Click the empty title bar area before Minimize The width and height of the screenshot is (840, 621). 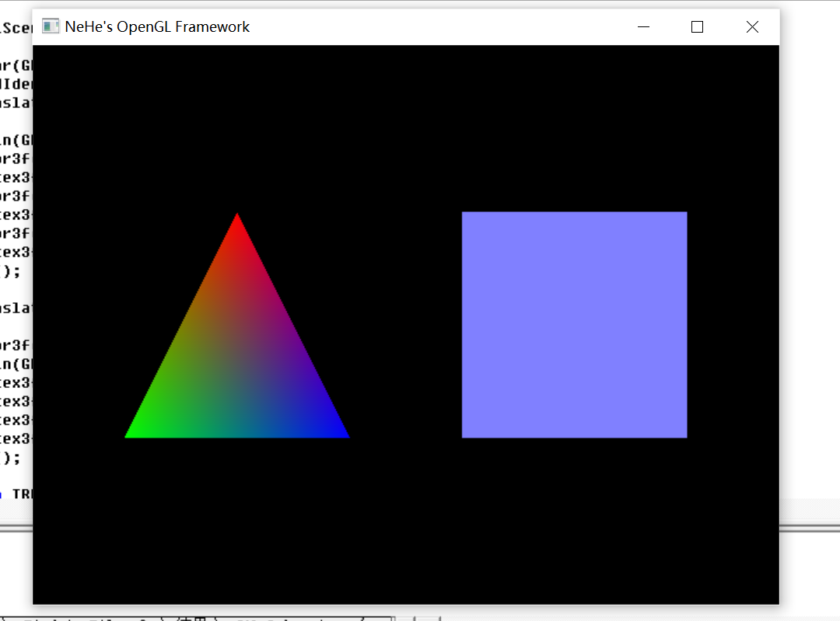click(436, 26)
